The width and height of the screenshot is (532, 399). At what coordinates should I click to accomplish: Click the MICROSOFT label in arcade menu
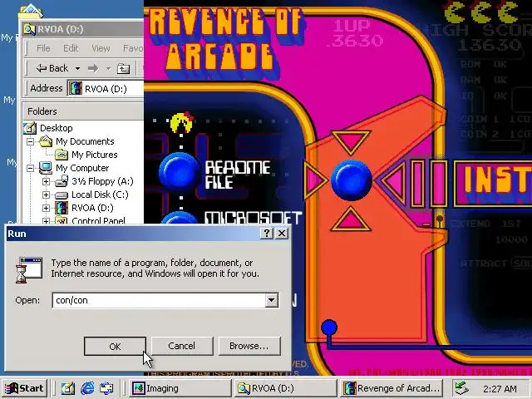(253, 217)
